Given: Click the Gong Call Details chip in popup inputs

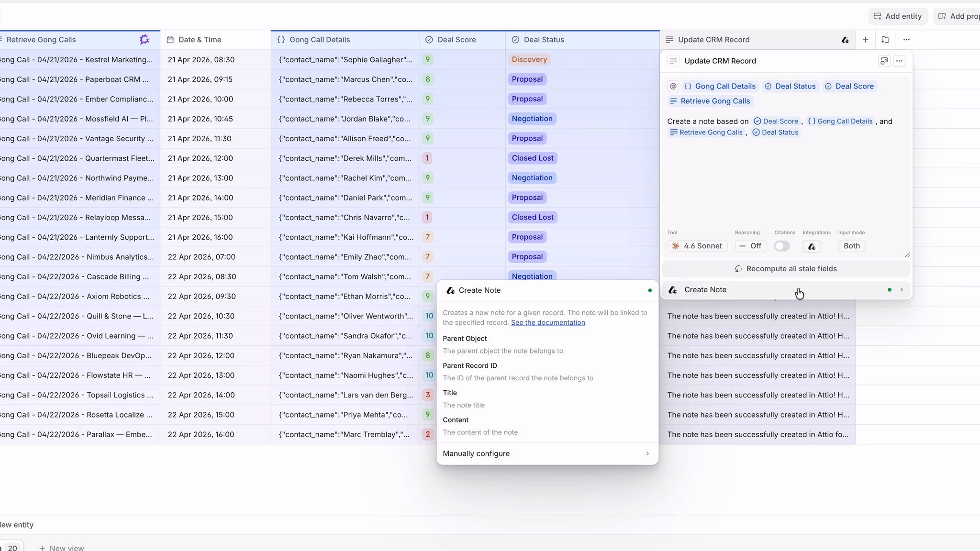Looking at the screenshot, I should coord(720,86).
